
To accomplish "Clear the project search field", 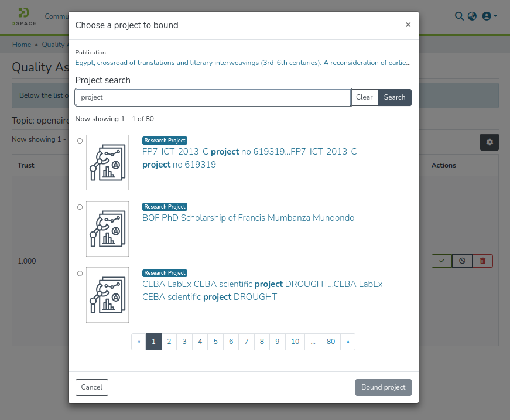I will [x=364, y=97].
